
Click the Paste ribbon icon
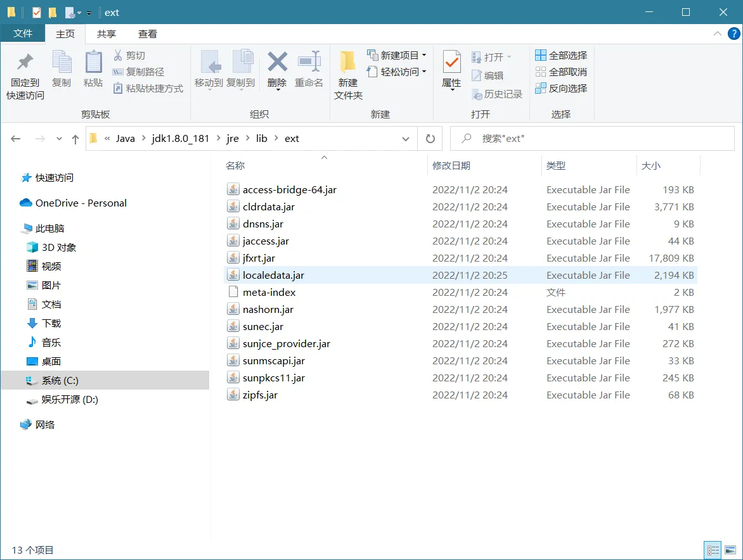pos(93,69)
